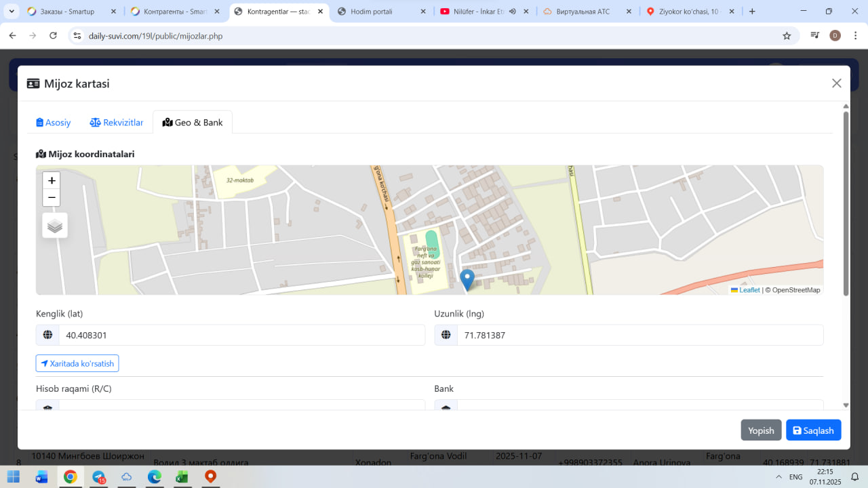Click the dialog's vertical scrollbar
The width and height of the screenshot is (868, 488).
pyautogui.click(x=846, y=203)
